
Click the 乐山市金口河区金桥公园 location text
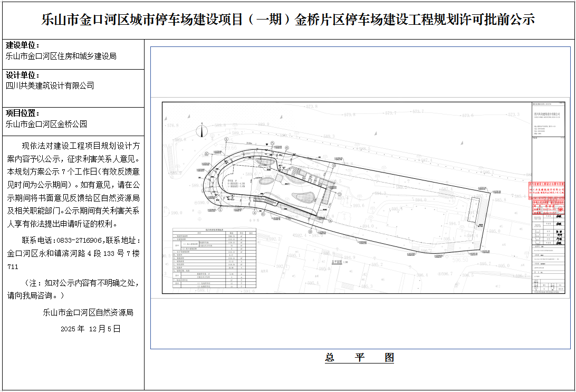46,125
